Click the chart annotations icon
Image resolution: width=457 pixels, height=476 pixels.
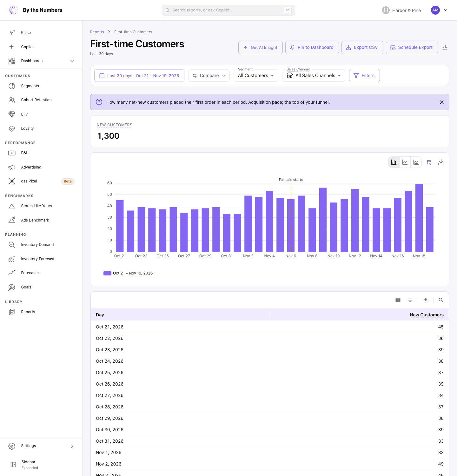click(x=429, y=162)
